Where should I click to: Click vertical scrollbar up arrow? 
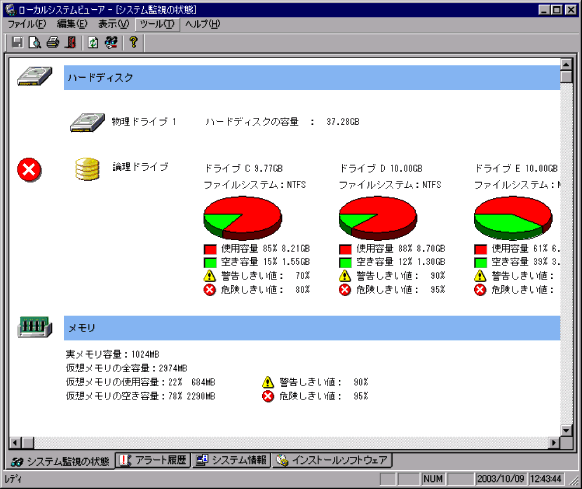(566, 65)
